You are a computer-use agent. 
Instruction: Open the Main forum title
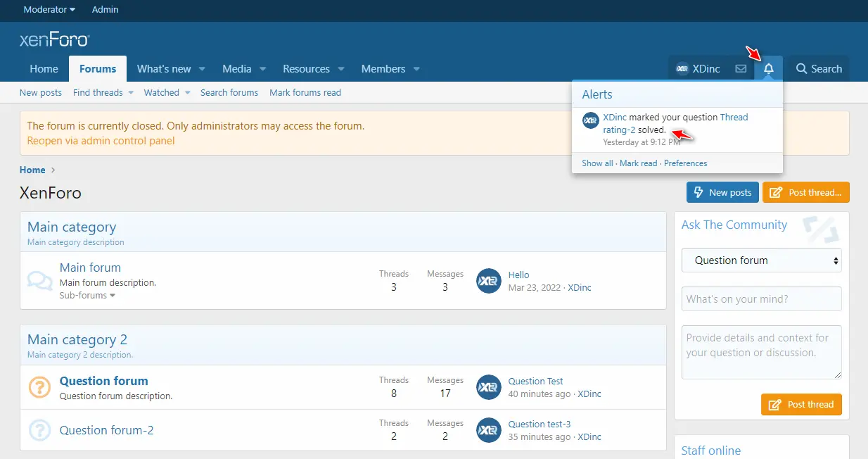click(90, 268)
